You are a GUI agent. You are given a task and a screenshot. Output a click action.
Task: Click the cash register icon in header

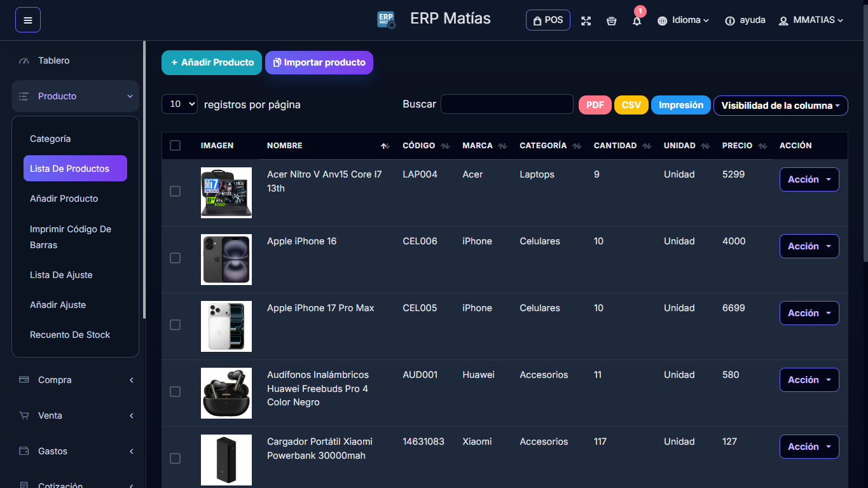(611, 20)
